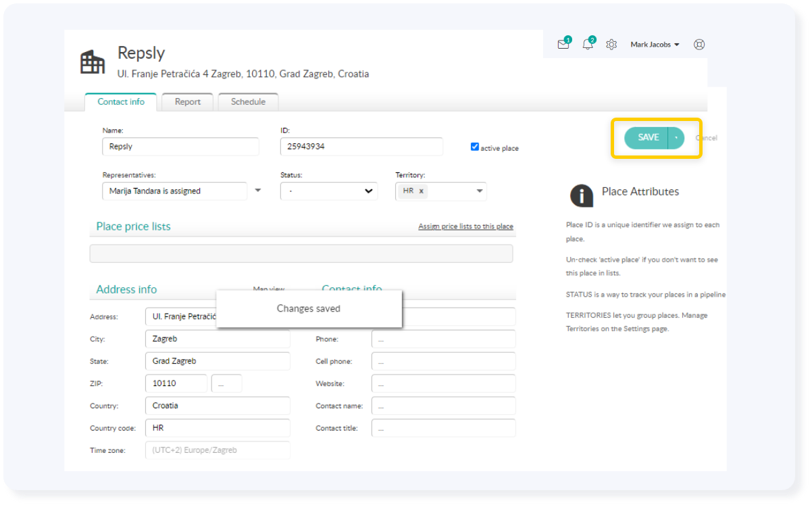Screen dimensions: 812x507
Task: Click the Repsly place title
Action: click(141, 53)
